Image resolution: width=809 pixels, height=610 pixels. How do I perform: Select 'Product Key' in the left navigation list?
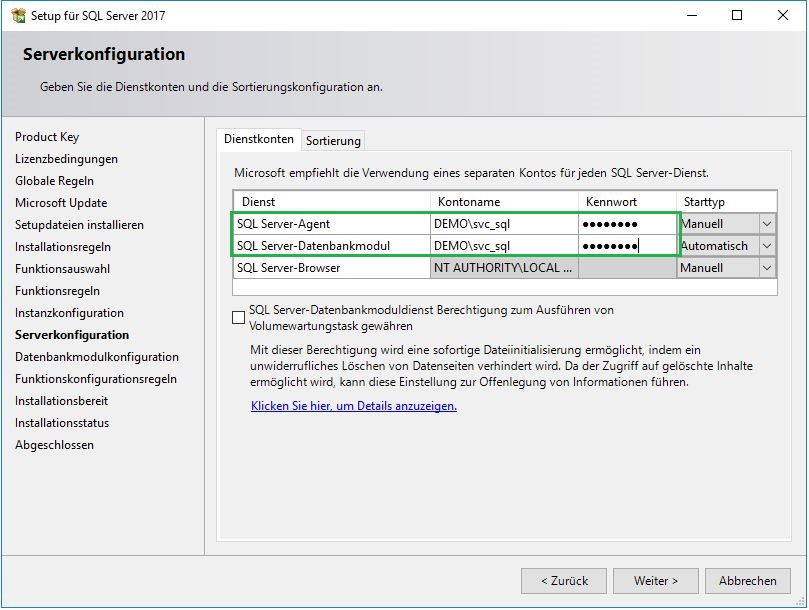[x=46, y=137]
